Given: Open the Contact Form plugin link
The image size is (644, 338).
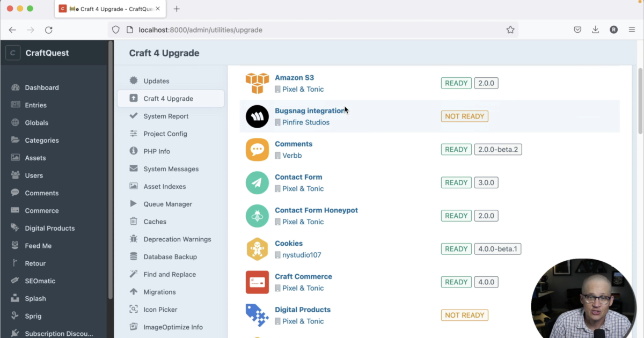Looking at the screenshot, I should pyautogui.click(x=298, y=177).
